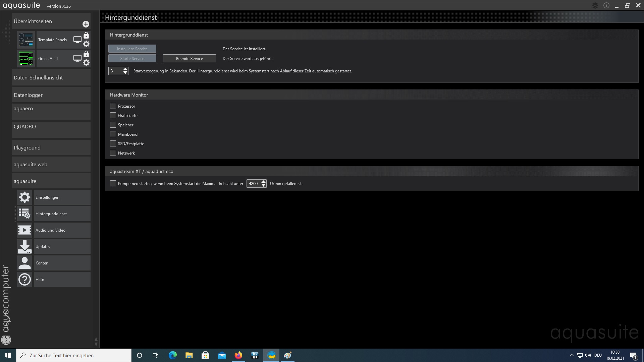Click the desktop monitor icon for Template Panels

tap(77, 40)
